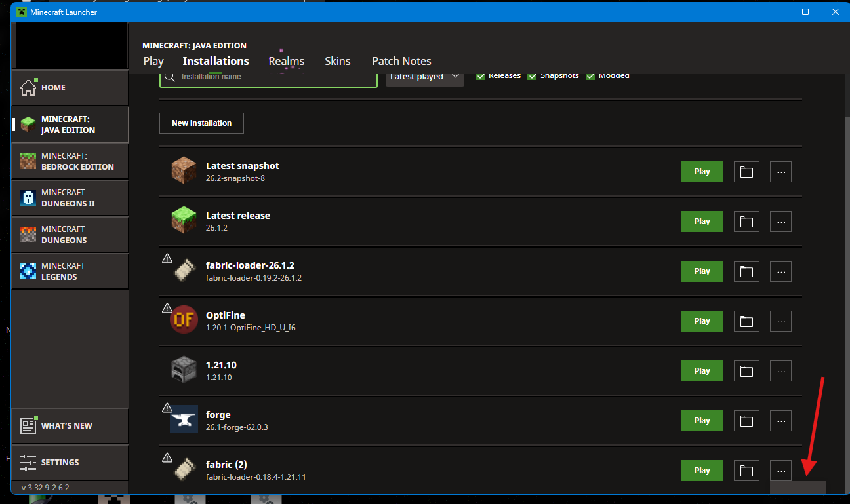Screen dimensions: 850x504
Task: Play the Latest snapshot installation
Action: pyautogui.click(x=702, y=172)
